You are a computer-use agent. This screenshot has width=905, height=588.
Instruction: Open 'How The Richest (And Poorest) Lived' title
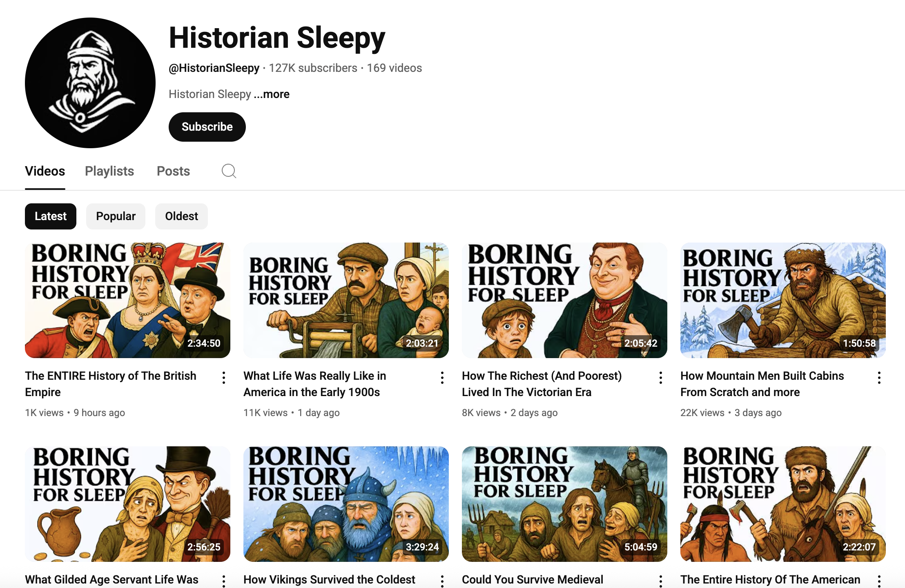click(x=542, y=384)
